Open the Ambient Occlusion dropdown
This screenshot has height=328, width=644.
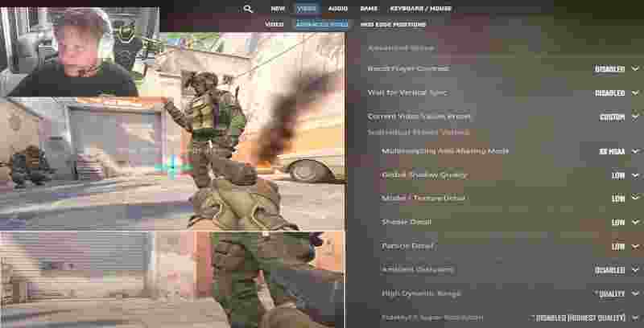pos(617,270)
